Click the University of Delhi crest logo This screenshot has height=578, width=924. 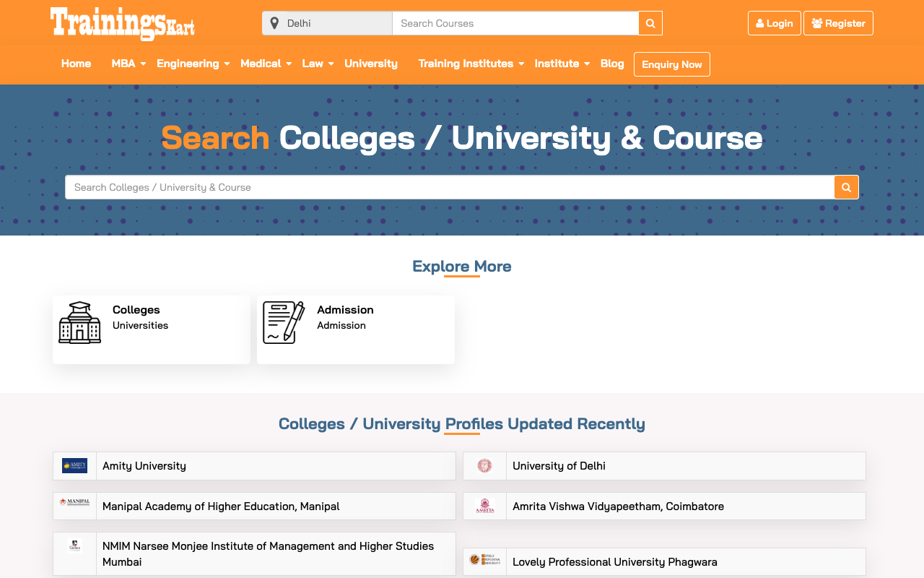[484, 466]
